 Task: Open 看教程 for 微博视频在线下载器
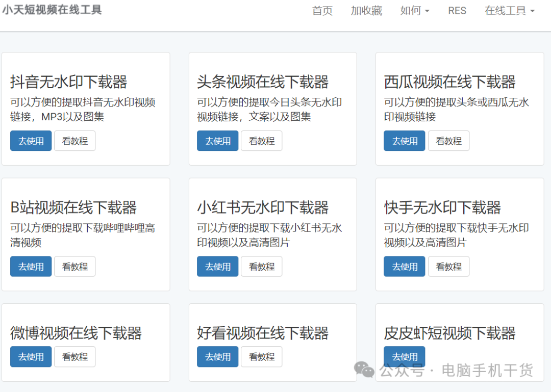tap(75, 357)
